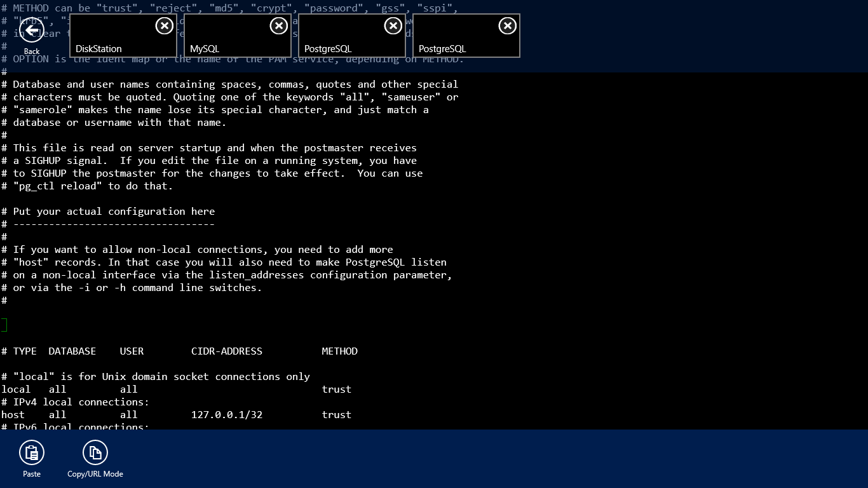Open the first PostgreSQL session tab
The image size is (868, 488).
tap(343, 44)
